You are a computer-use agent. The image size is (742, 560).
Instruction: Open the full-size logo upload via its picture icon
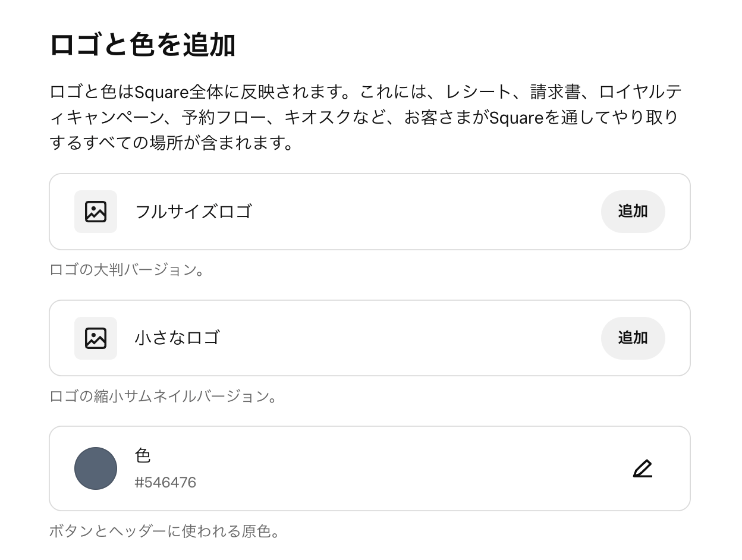pos(95,212)
